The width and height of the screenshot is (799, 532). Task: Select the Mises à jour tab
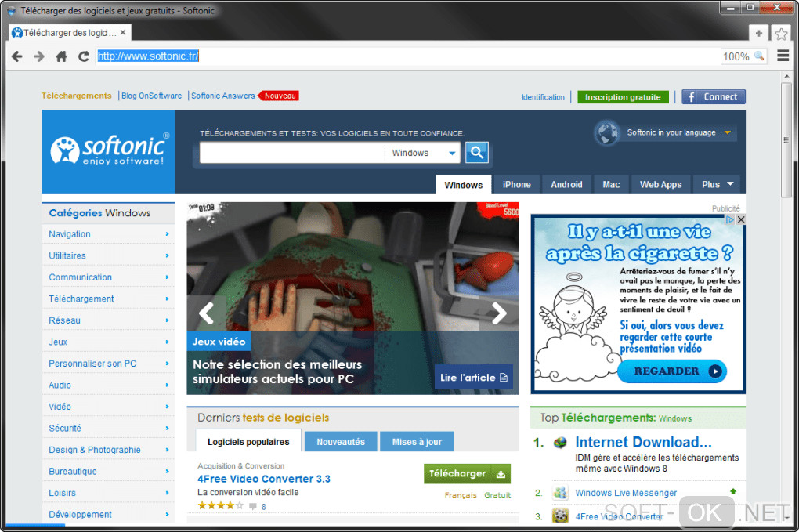pyautogui.click(x=417, y=442)
